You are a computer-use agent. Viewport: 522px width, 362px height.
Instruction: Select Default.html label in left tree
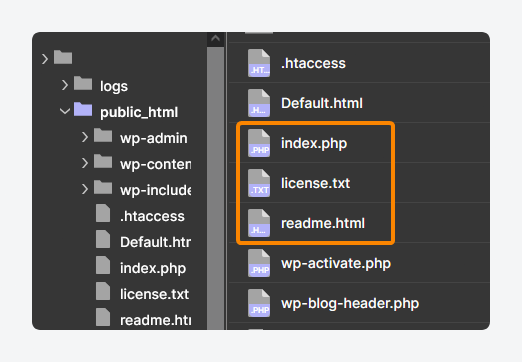[156, 242]
